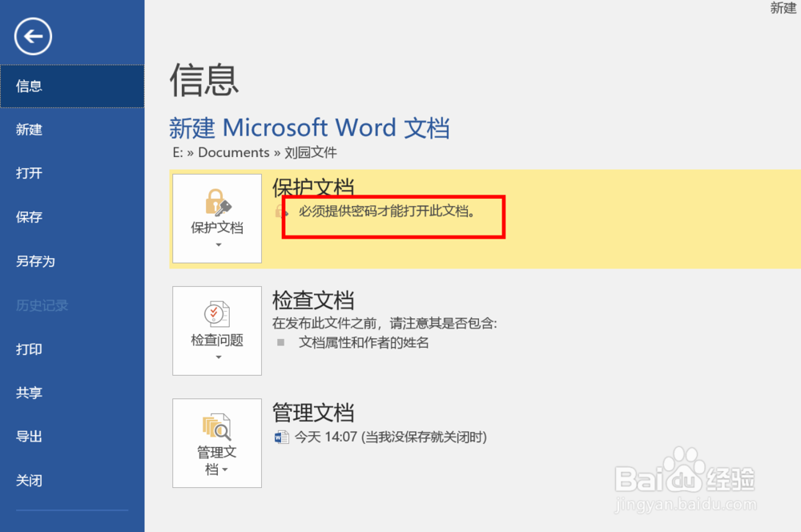Open the 导出 menu item
The image size is (801, 532).
click(72, 437)
